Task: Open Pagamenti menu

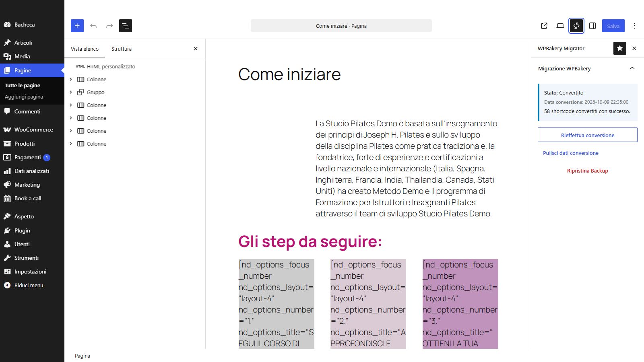Action: 32,157
